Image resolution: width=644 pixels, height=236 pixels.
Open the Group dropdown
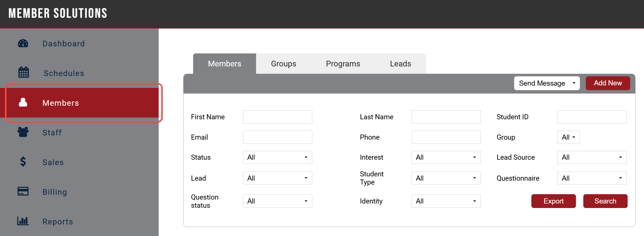coord(569,137)
